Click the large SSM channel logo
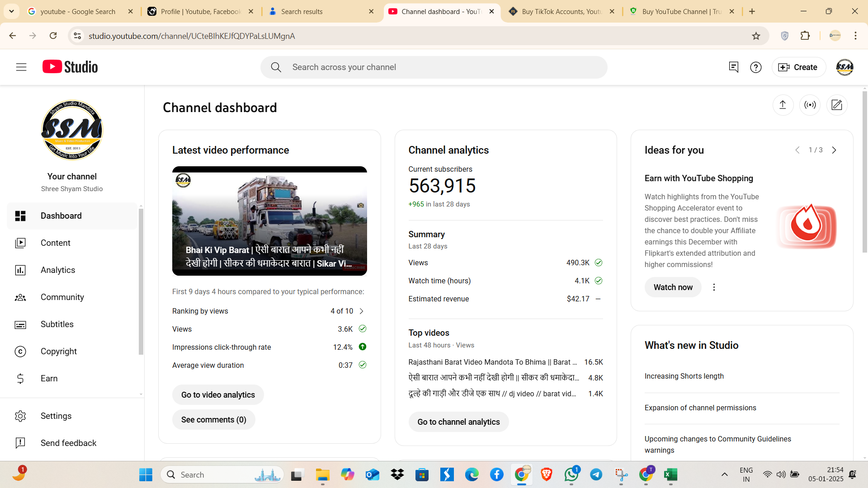868x488 pixels. [x=72, y=131]
